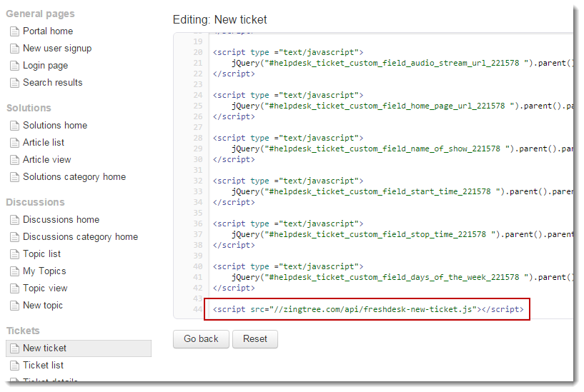
Task: Click the page icon beside Solutions category home
Action: pos(14,176)
